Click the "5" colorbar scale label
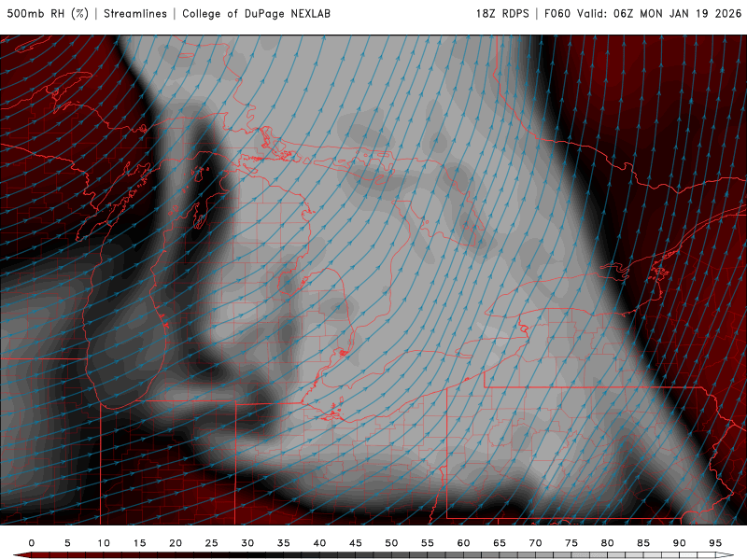747x560 pixels. point(67,543)
